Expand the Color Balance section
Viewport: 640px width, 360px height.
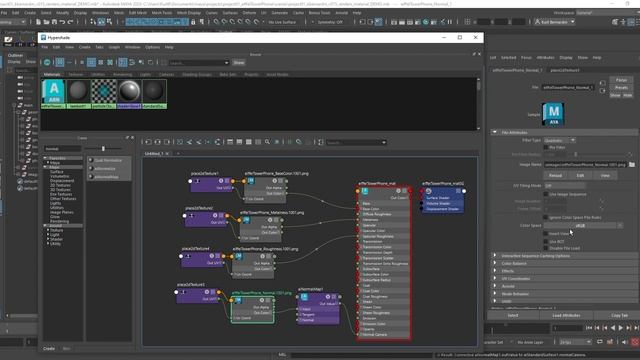pyautogui.click(x=495, y=263)
